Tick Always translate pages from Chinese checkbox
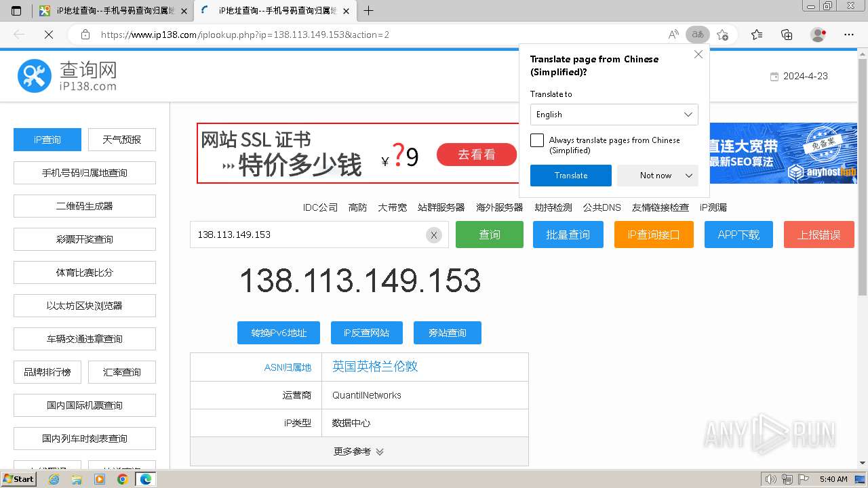This screenshot has width=868, height=488. click(537, 140)
